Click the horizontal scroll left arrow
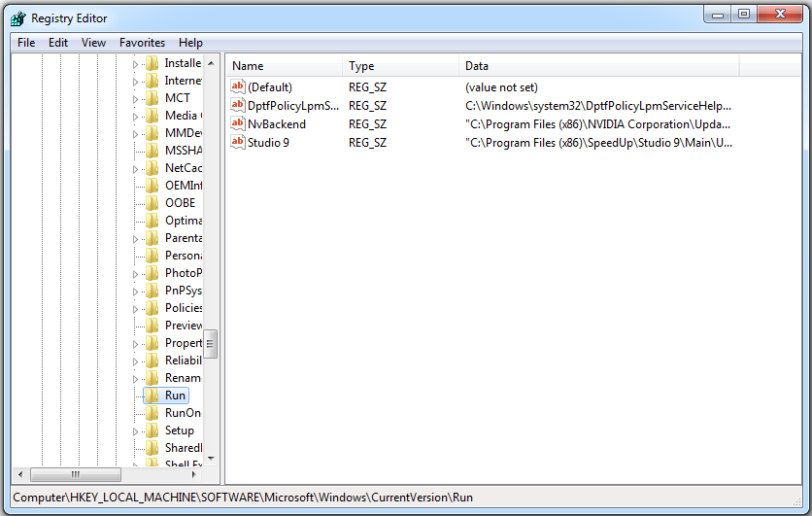 click(20, 474)
